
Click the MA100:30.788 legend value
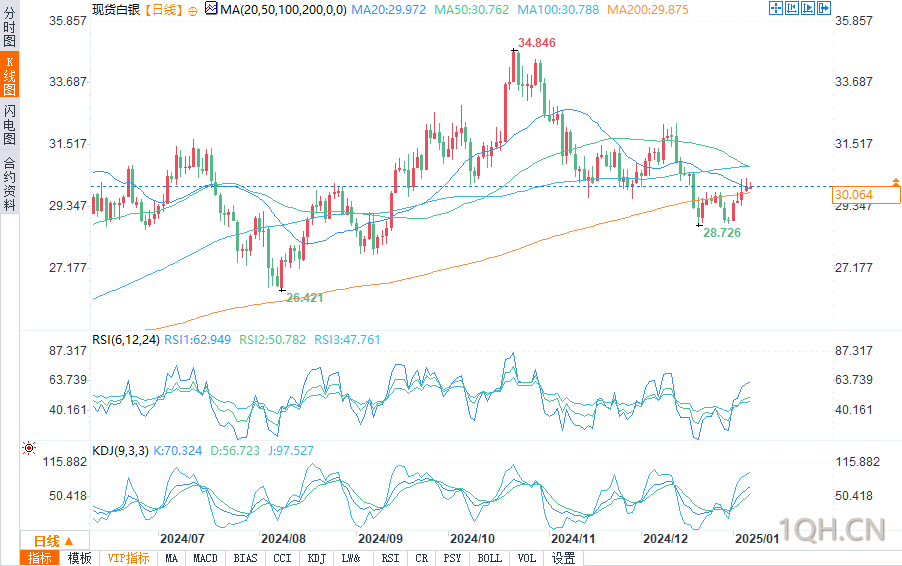click(x=558, y=10)
